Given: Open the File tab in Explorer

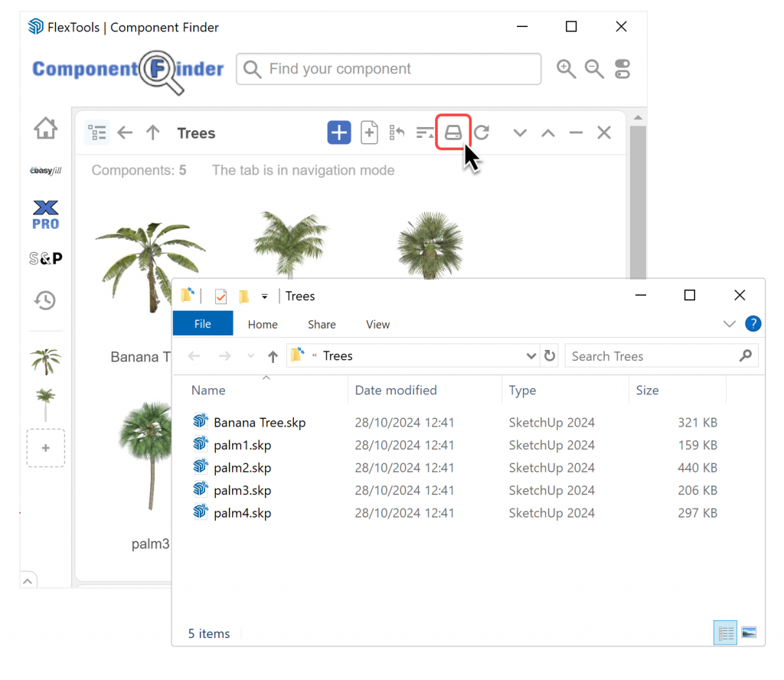Looking at the screenshot, I should (202, 324).
